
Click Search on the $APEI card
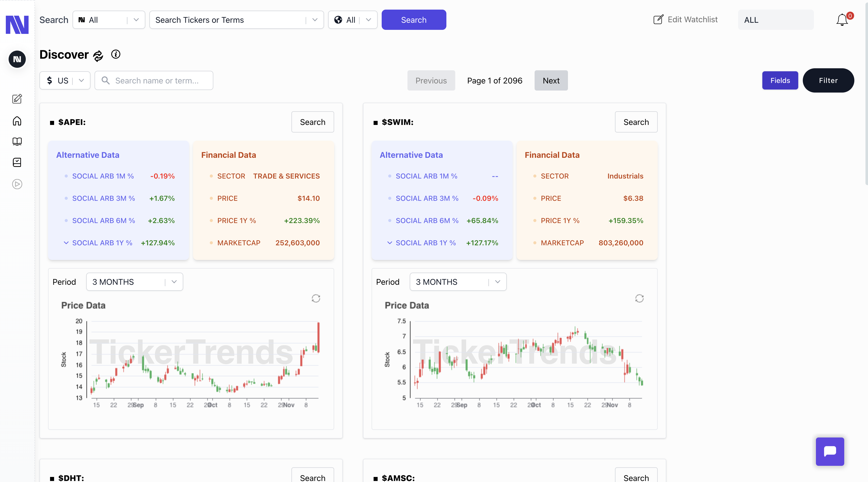click(x=313, y=122)
